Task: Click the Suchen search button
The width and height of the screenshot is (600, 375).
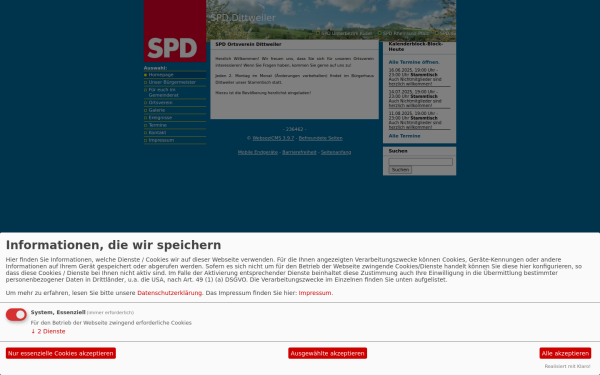Action: pos(400,170)
